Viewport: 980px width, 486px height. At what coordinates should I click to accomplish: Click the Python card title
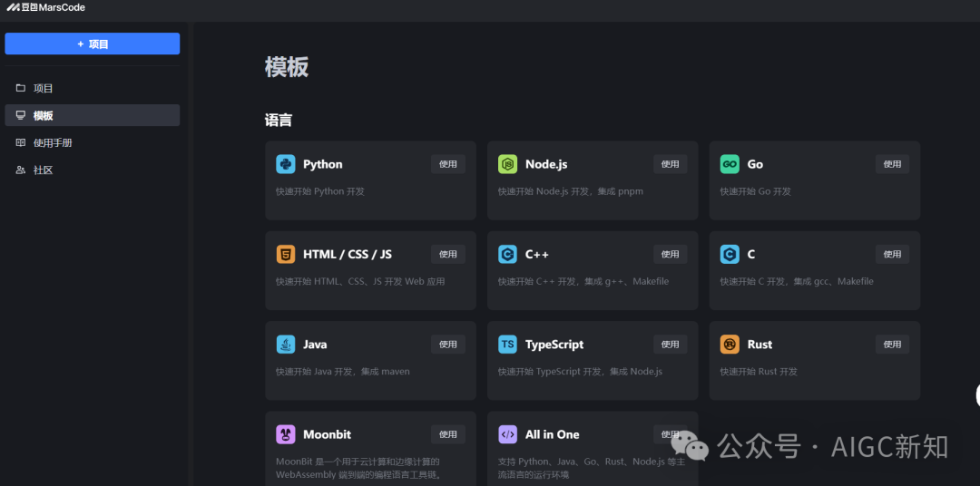tap(322, 164)
